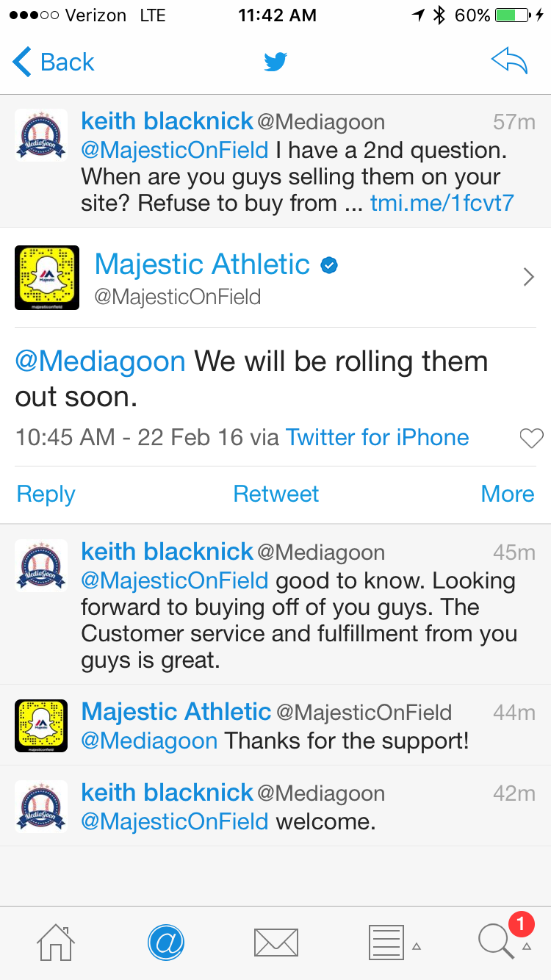Tap Reply under the tweet
Viewport: 551px width, 980px height.
click(46, 494)
